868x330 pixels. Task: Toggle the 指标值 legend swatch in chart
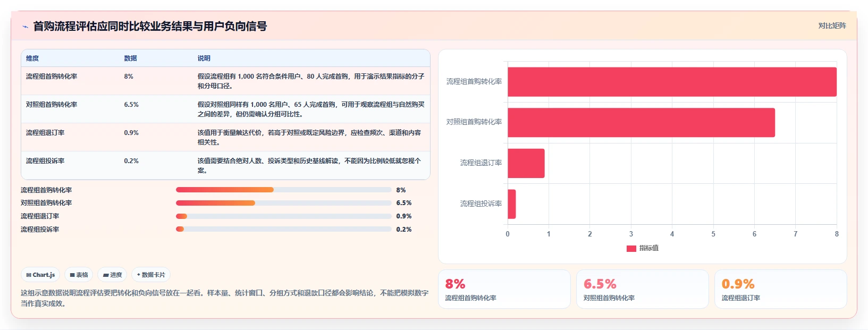tap(631, 248)
